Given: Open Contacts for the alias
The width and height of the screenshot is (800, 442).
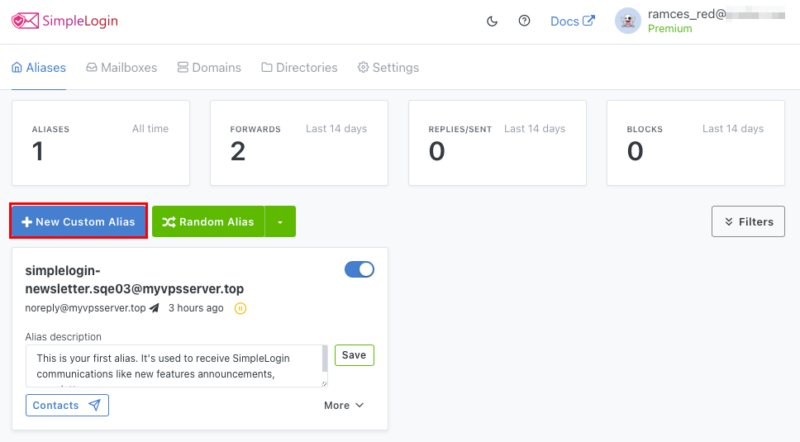Looking at the screenshot, I should click(x=67, y=405).
